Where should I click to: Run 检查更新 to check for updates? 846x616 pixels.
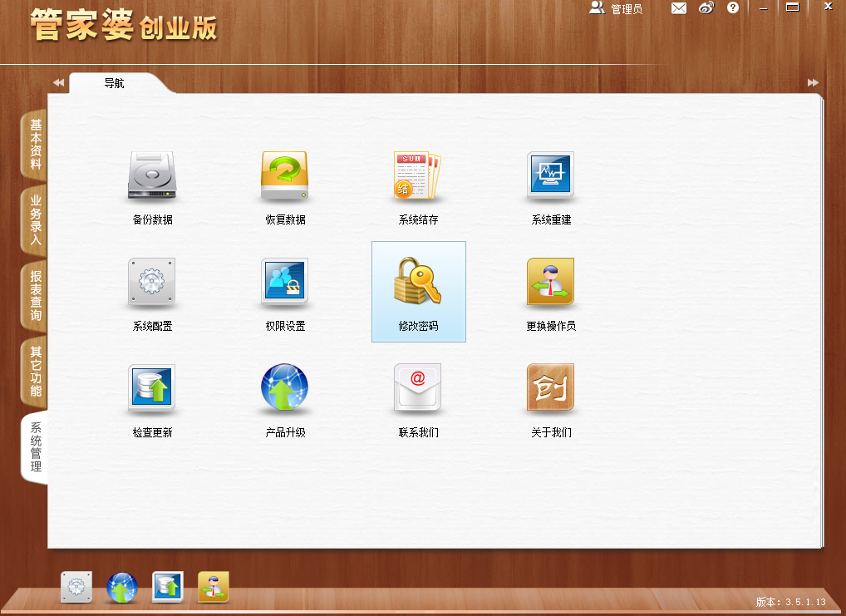[151, 395]
